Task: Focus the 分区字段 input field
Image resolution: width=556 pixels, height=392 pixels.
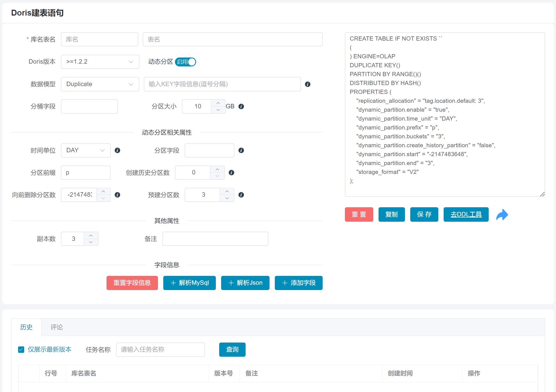Action: [x=209, y=150]
